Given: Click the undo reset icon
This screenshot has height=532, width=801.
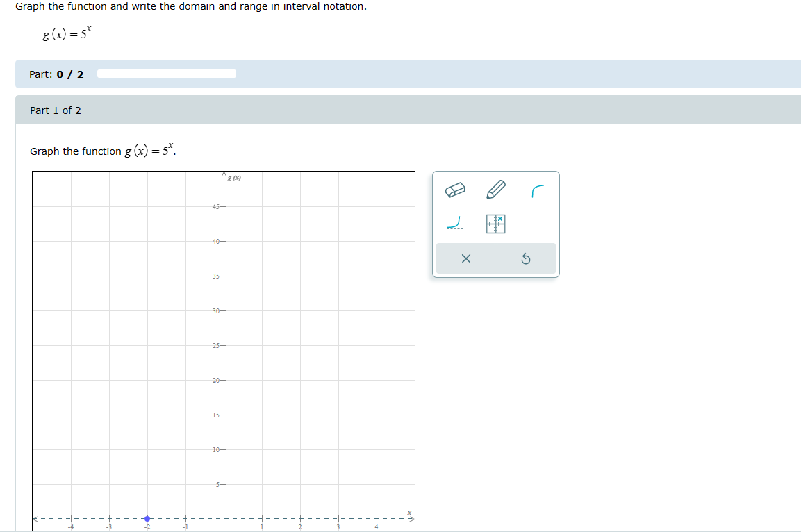Looking at the screenshot, I should [x=526, y=258].
